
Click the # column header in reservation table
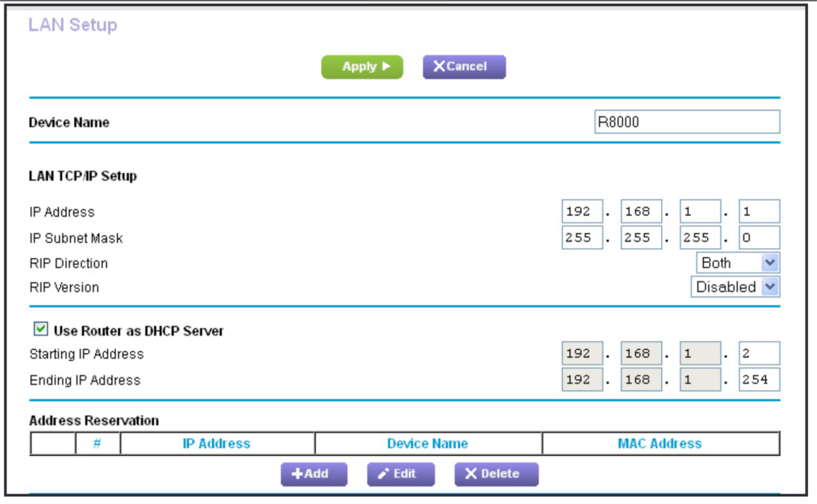pyautogui.click(x=97, y=443)
